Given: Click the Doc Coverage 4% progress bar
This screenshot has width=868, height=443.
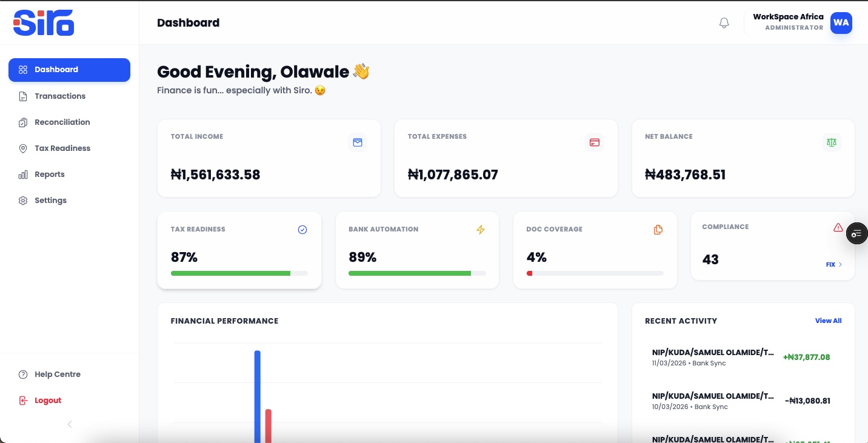Looking at the screenshot, I should (x=595, y=273).
